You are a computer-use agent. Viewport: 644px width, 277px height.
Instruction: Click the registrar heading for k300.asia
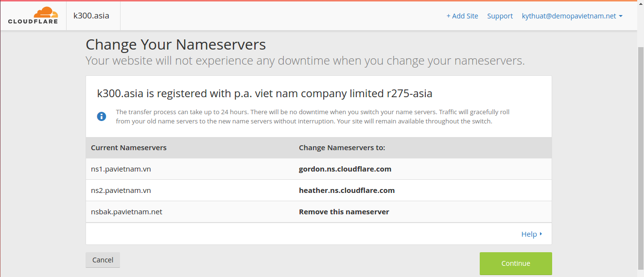265,93
